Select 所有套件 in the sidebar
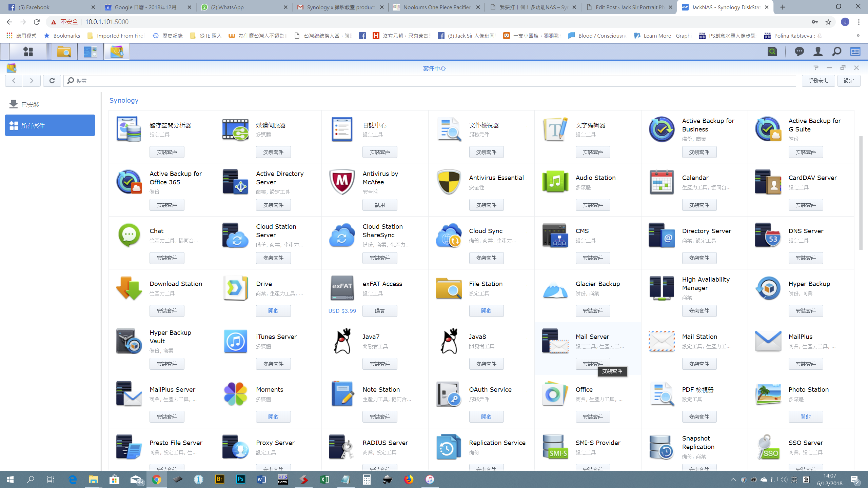 [x=50, y=125]
